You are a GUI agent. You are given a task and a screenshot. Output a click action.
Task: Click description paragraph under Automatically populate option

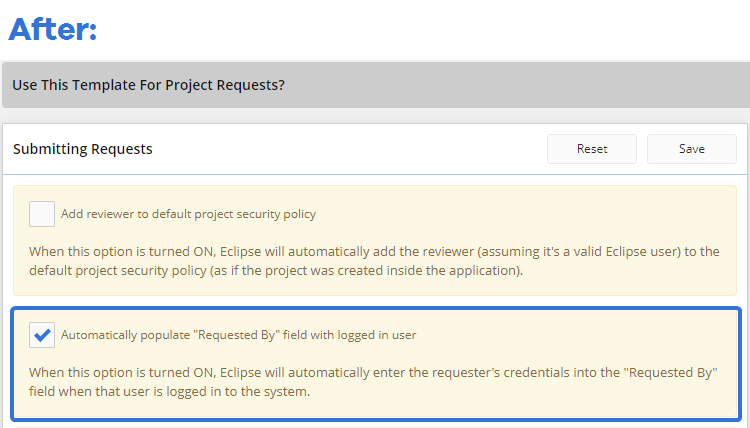pos(374,382)
